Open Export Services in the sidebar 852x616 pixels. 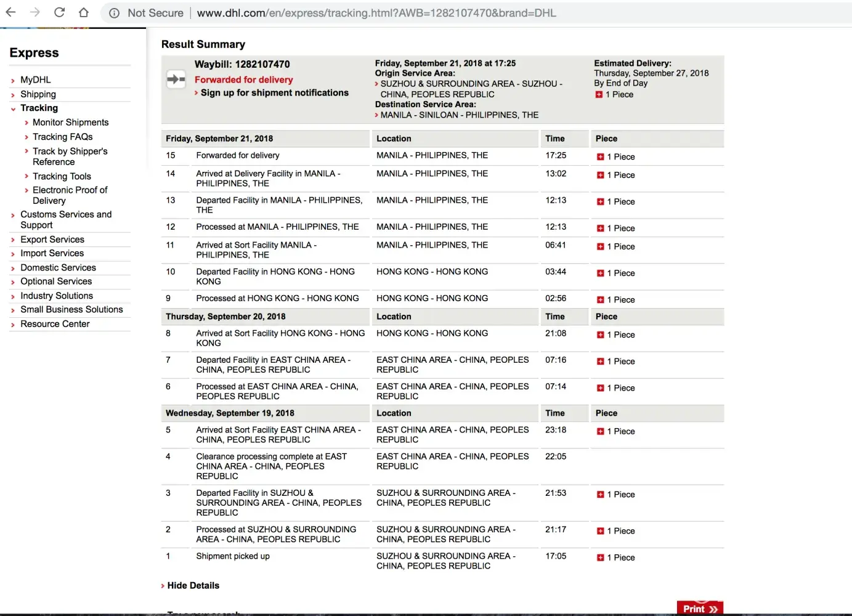tap(52, 240)
